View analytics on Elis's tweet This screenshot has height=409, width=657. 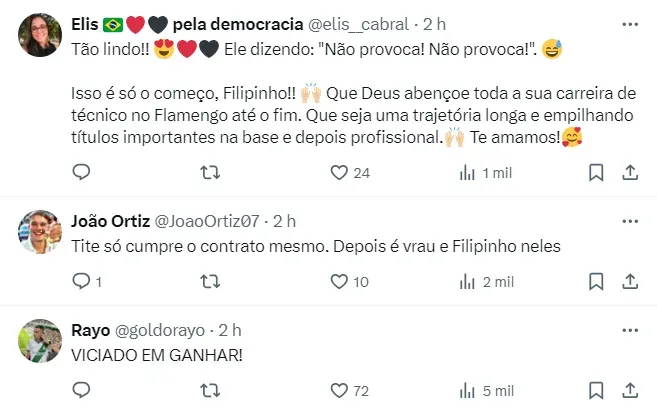click(467, 173)
